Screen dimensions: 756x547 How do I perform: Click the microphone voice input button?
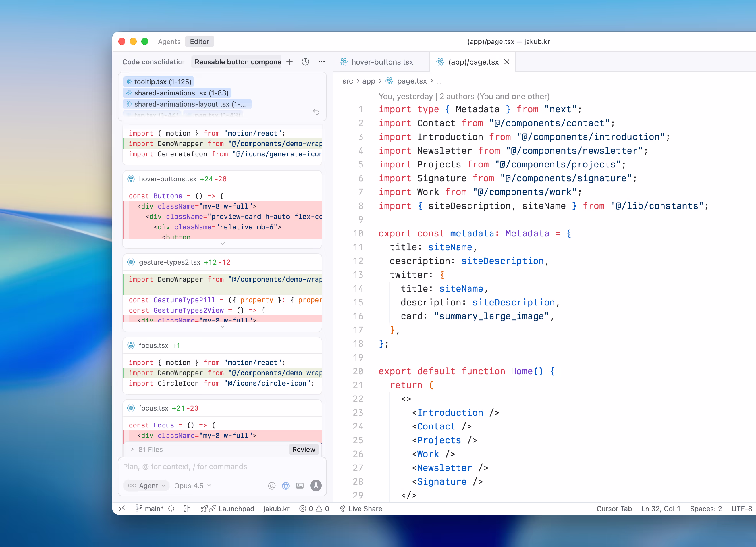[316, 485]
